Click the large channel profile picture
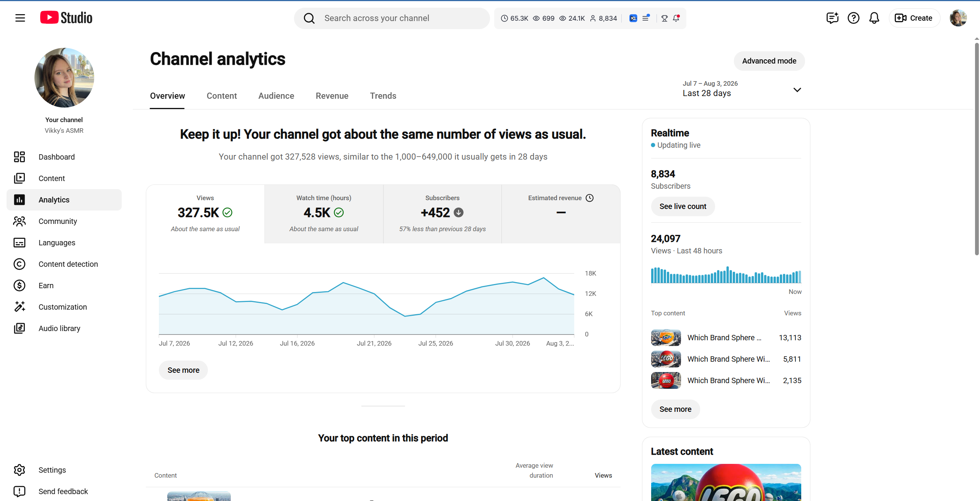This screenshot has height=501, width=980. [x=64, y=78]
